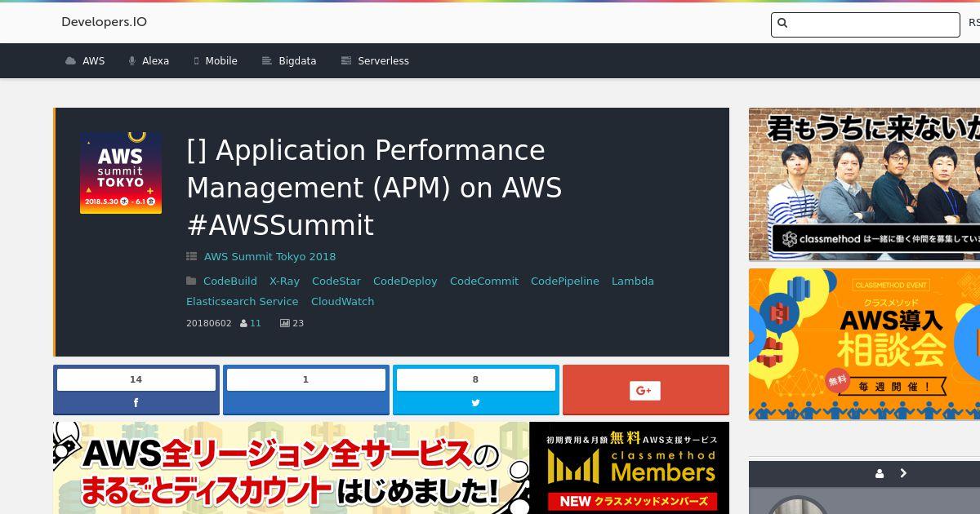
Task: Open author link numbered 11
Action: pos(256,323)
